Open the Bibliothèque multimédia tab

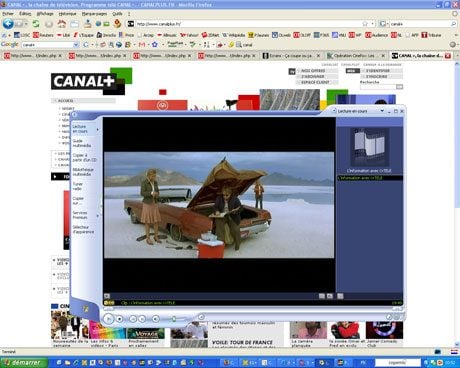(83, 172)
